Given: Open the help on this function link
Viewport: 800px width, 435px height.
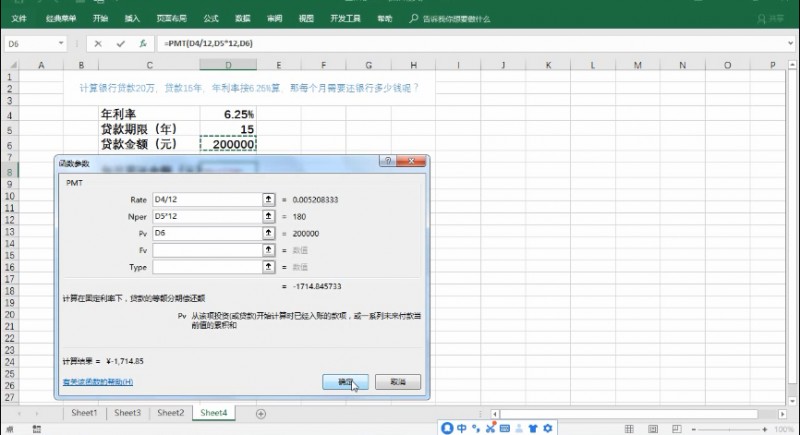Looking at the screenshot, I should 98,381.
